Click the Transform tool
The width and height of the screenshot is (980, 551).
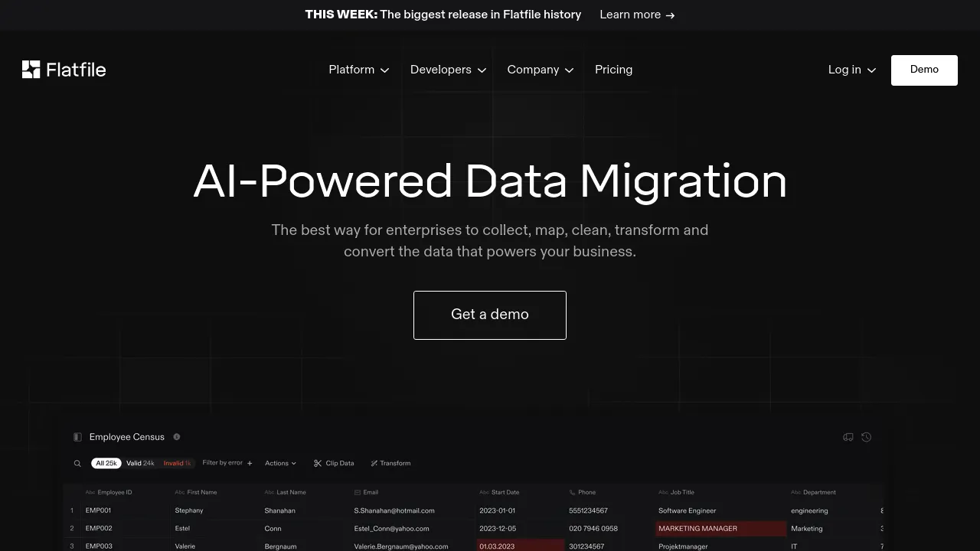(390, 463)
